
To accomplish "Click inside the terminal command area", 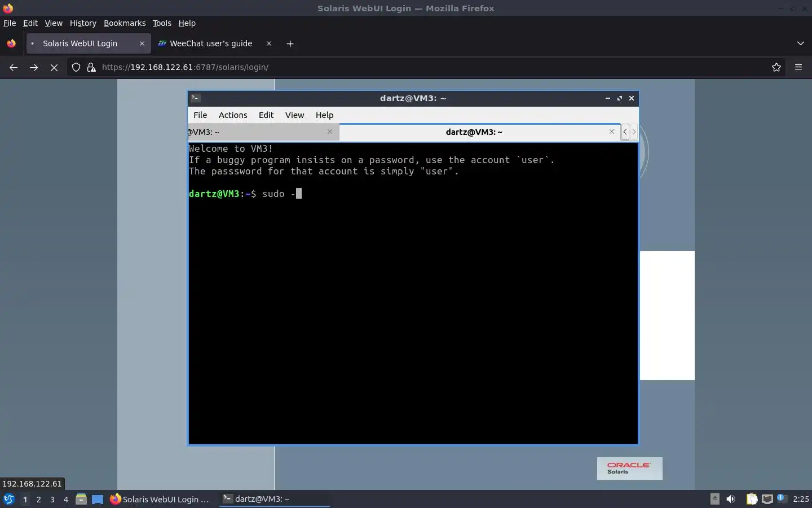I will pyautogui.click(x=413, y=294).
